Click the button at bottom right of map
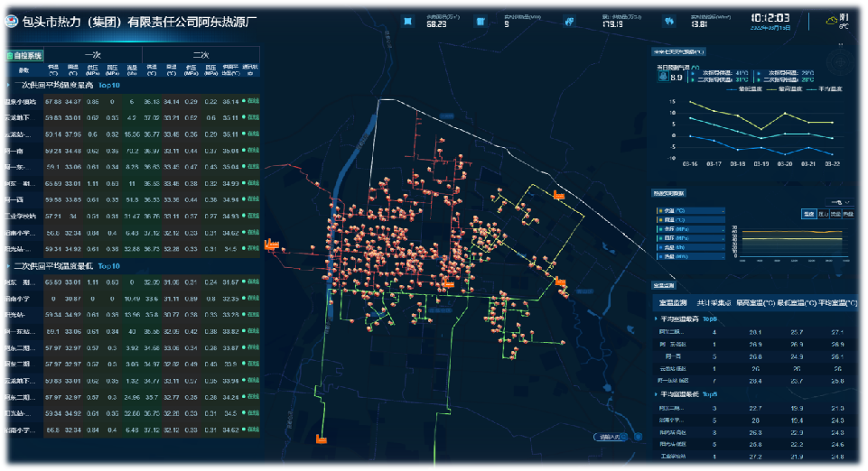868x471 pixels. [x=609, y=438]
